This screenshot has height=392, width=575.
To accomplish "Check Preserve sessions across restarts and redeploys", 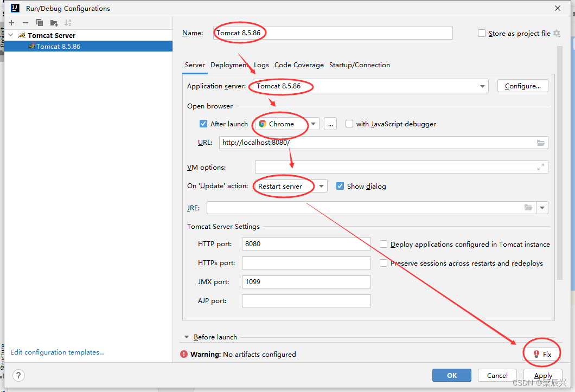I will point(383,264).
